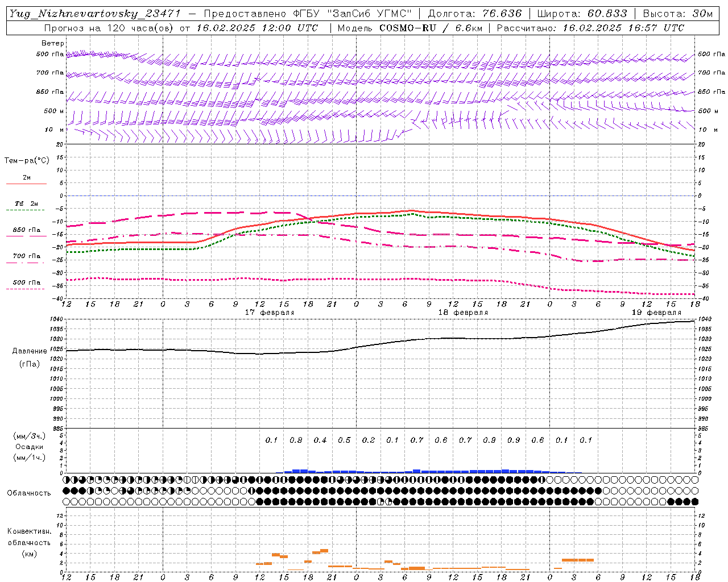Click the elevation label Высота: 30м
Image resolution: width=728 pixels, height=582 pixels.
coord(677,14)
